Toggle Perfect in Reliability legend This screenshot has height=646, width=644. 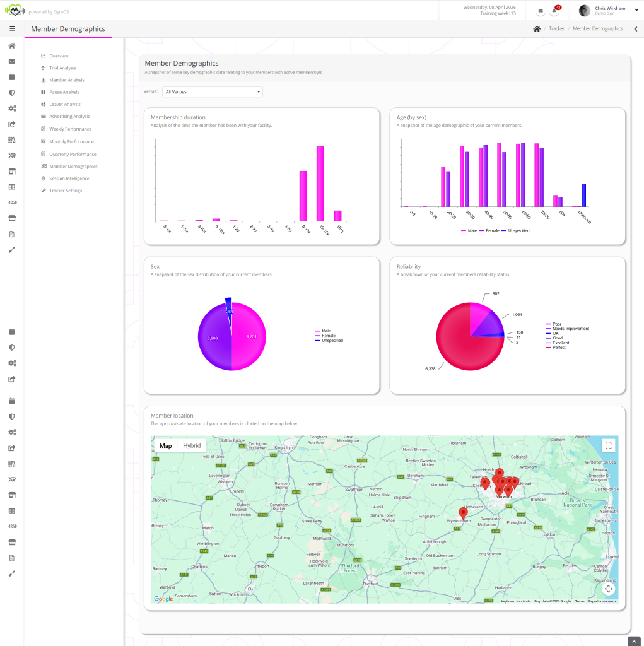point(559,348)
